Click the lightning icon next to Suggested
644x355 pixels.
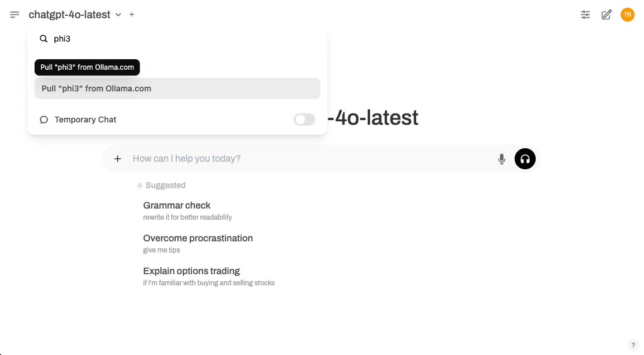139,185
